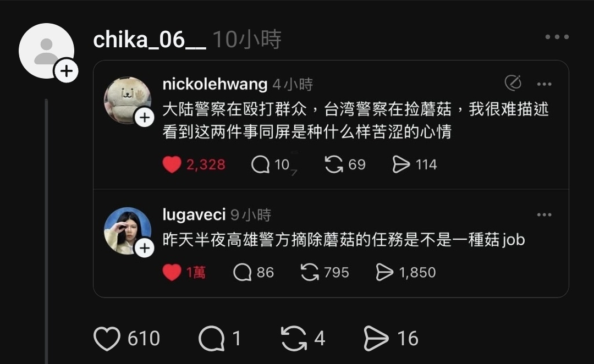Follow lugaveci using avatar plus badge
Image resolution: width=594 pixels, height=364 pixels.
pyautogui.click(x=144, y=248)
